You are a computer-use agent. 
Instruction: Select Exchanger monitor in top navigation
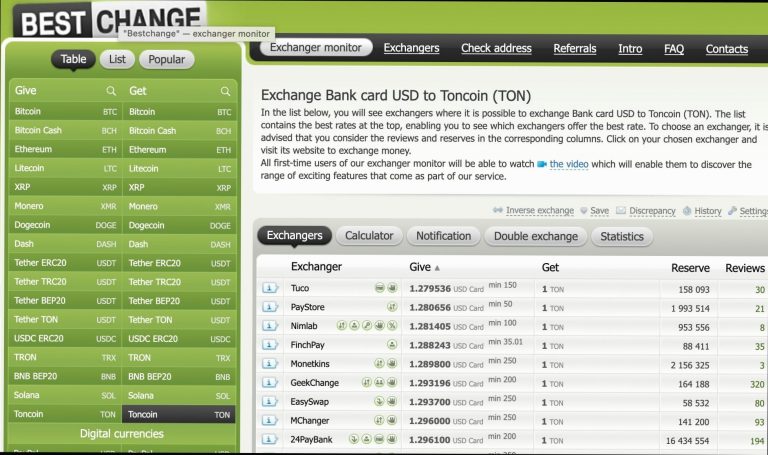pos(316,48)
